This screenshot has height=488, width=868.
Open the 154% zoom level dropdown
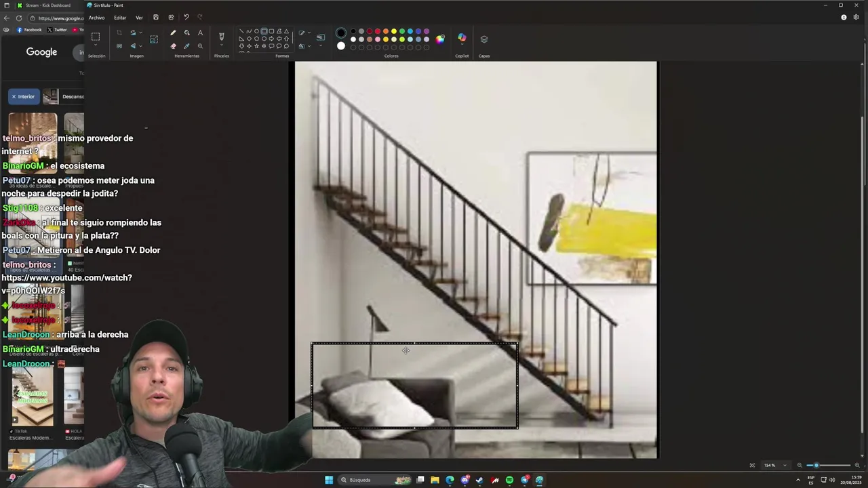pos(775,465)
